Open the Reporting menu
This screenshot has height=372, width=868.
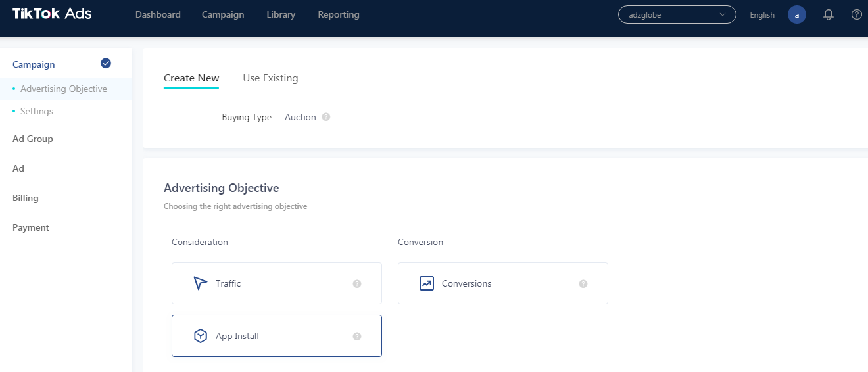(x=339, y=15)
